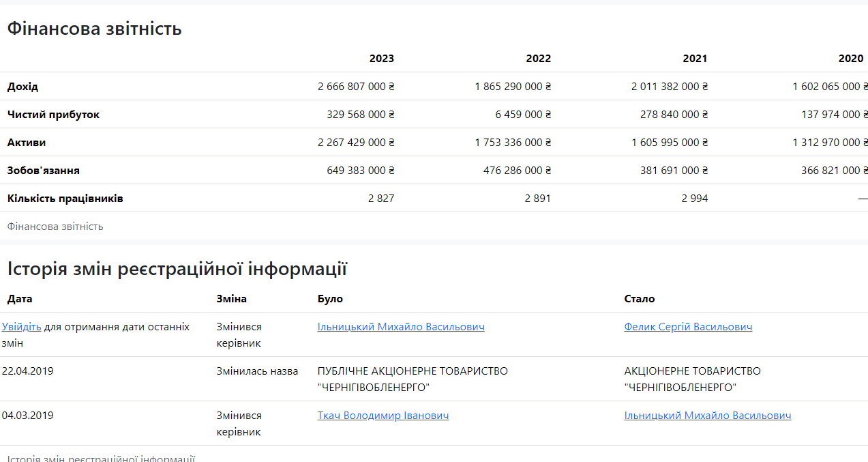Select the 2020 column header

(x=851, y=59)
